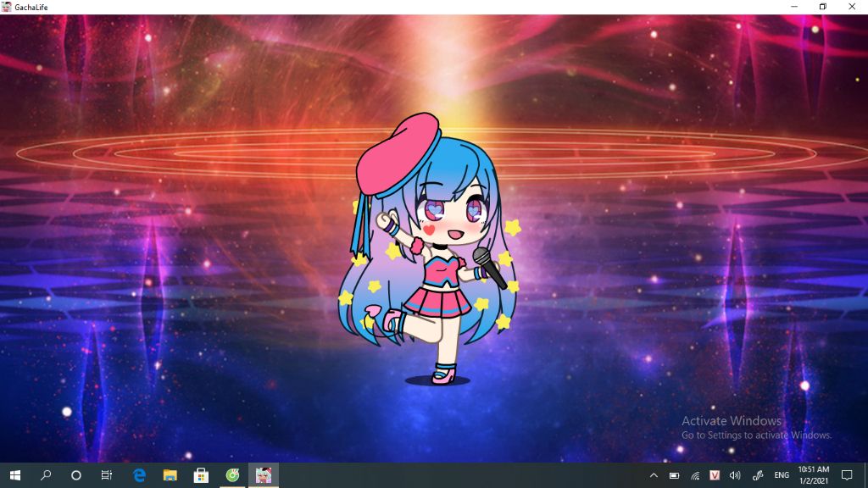The width and height of the screenshot is (868, 488).
Task: Click GachaLife title bar icon
Action: click(7, 7)
